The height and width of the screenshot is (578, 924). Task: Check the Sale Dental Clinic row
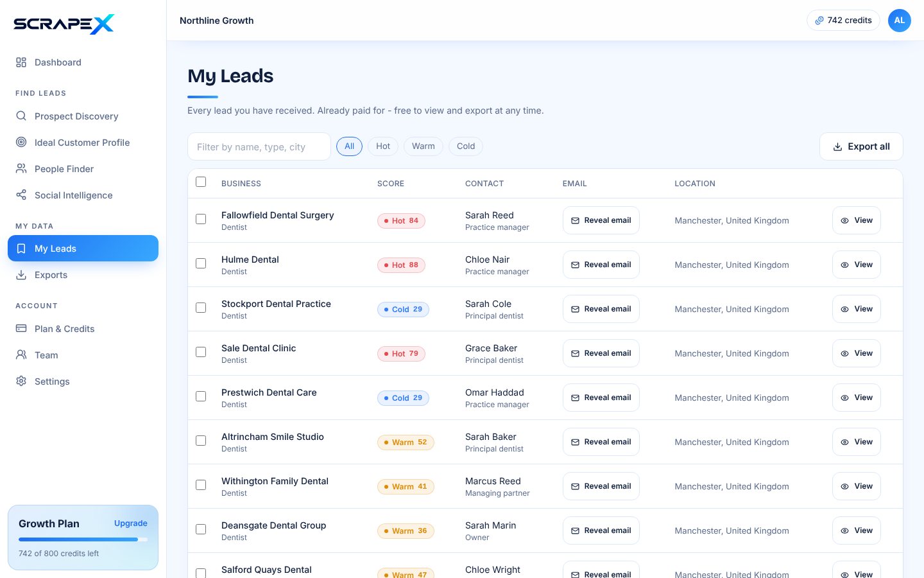click(201, 352)
